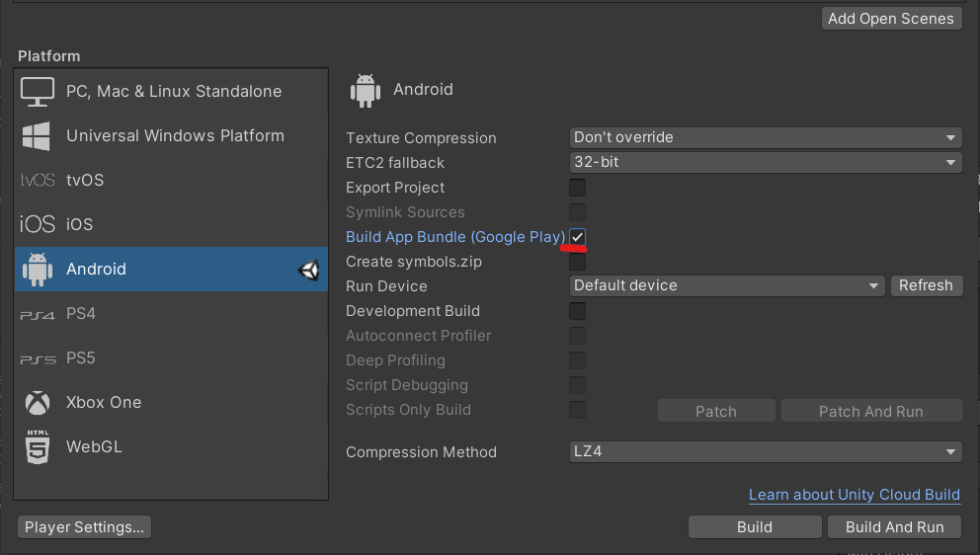This screenshot has width=980, height=555.
Task: Click the PS4 platform icon
Action: pos(38,314)
